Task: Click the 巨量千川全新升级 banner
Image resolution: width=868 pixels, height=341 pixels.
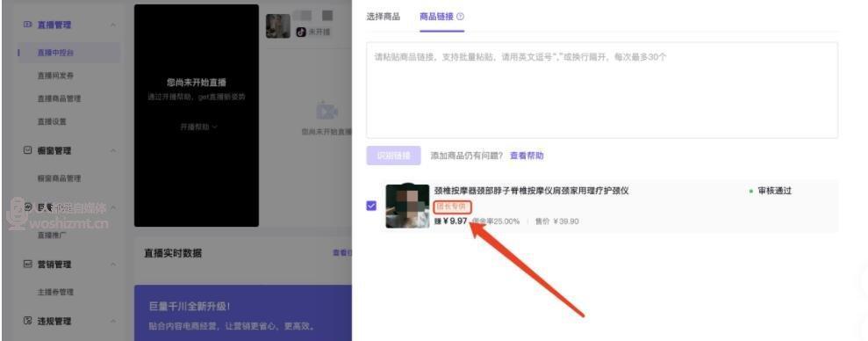Action: (243, 313)
